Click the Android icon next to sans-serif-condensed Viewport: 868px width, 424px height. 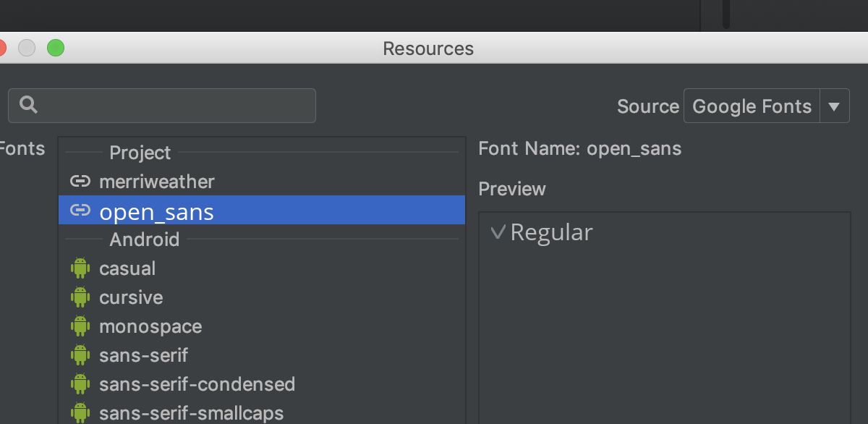(80, 383)
